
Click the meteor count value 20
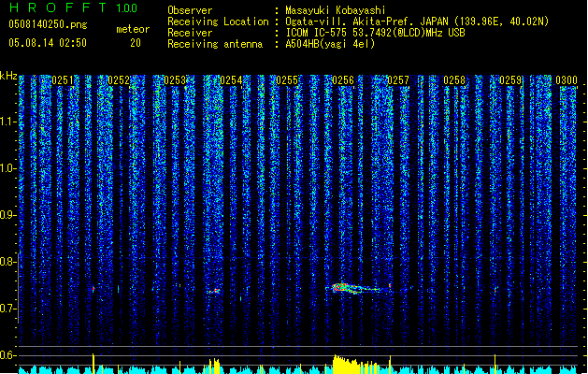(x=136, y=43)
